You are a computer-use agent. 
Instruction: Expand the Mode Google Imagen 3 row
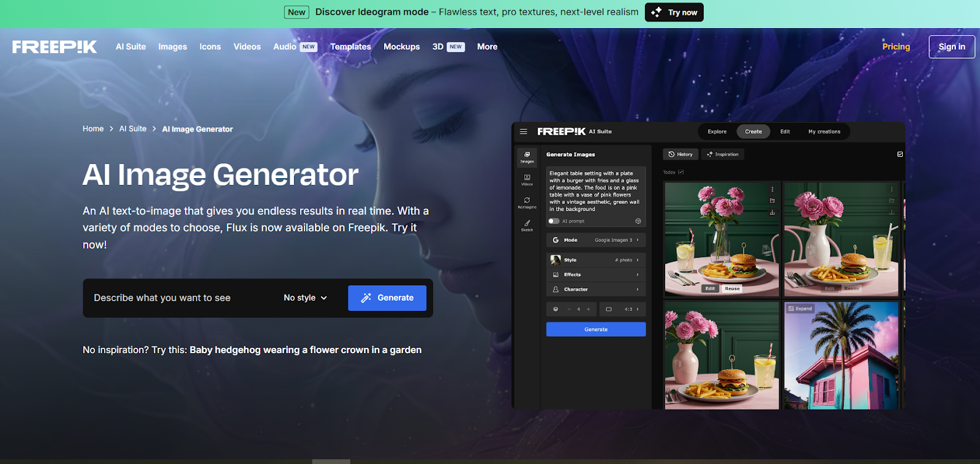(596, 240)
